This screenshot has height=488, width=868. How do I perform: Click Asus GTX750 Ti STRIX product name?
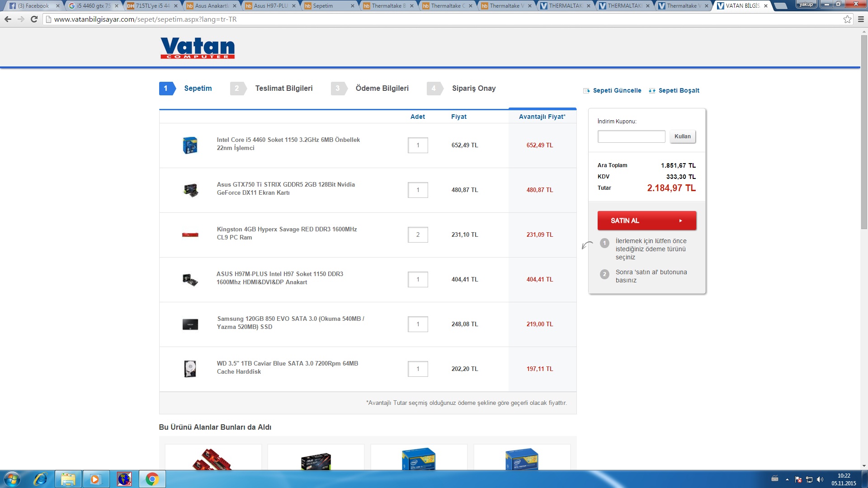point(286,188)
